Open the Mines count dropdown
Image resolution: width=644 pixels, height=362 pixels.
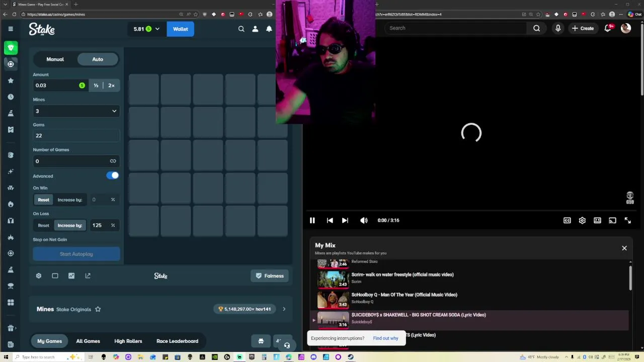point(76,111)
